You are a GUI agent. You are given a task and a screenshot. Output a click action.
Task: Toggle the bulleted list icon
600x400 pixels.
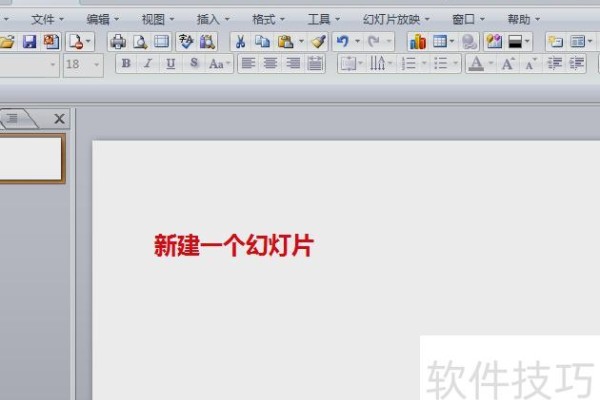coord(440,64)
